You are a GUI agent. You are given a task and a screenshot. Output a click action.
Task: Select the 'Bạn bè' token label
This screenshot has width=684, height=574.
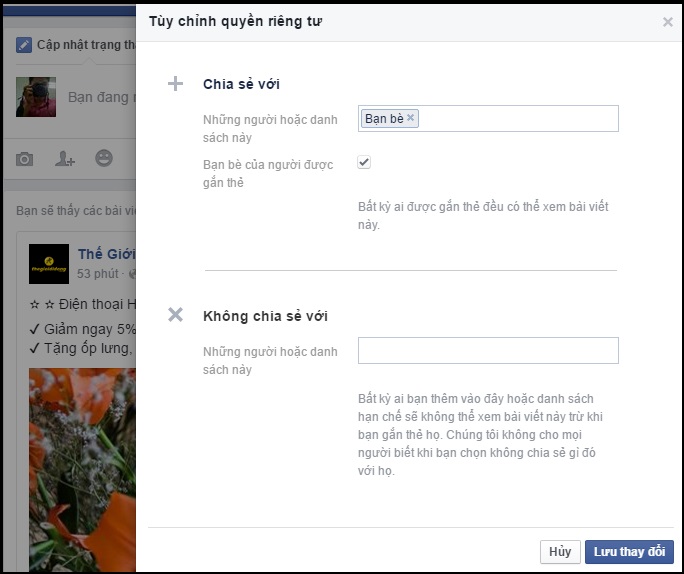[384, 118]
